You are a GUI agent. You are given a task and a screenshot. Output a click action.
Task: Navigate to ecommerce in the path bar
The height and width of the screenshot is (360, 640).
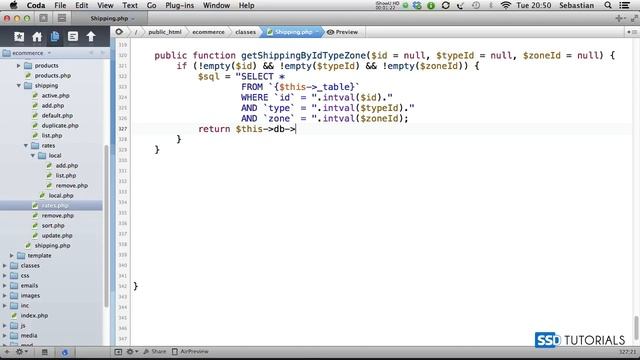pos(208,32)
